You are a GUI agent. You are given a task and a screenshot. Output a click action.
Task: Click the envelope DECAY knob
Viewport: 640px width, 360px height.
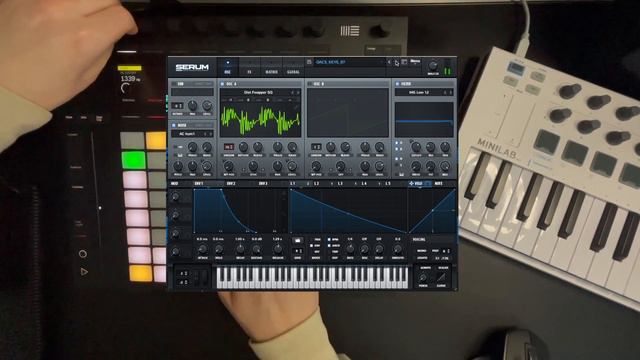tap(240, 249)
